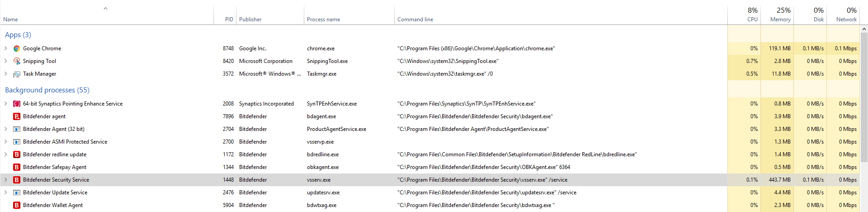Sort by Disk usage column header
Screen dimensions: 868x212
click(x=810, y=15)
